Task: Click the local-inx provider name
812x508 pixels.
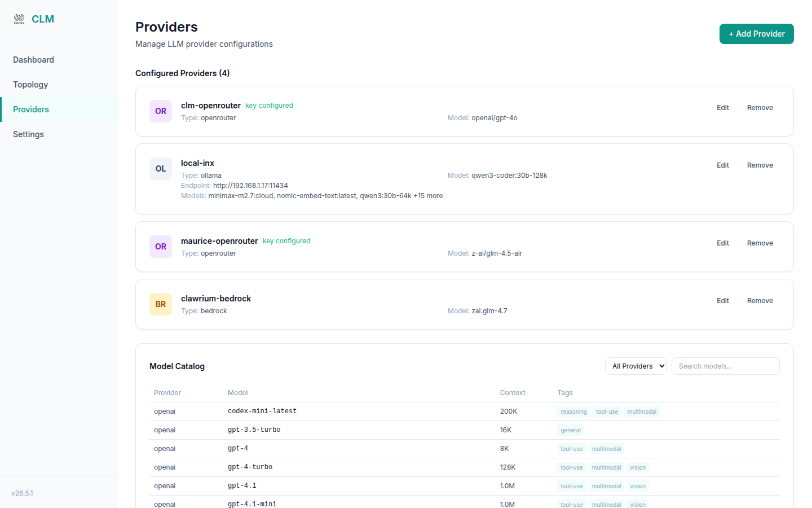Action: [x=197, y=163]
